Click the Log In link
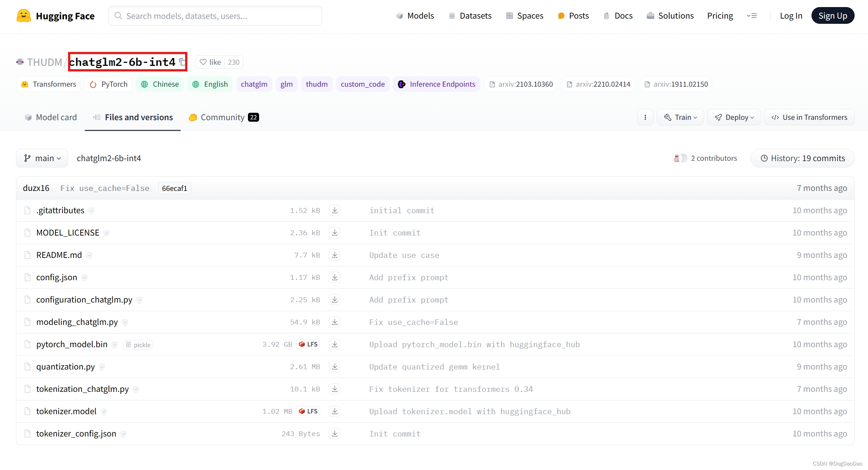Viewport: 868px width, 470px height. click(791, 16)
